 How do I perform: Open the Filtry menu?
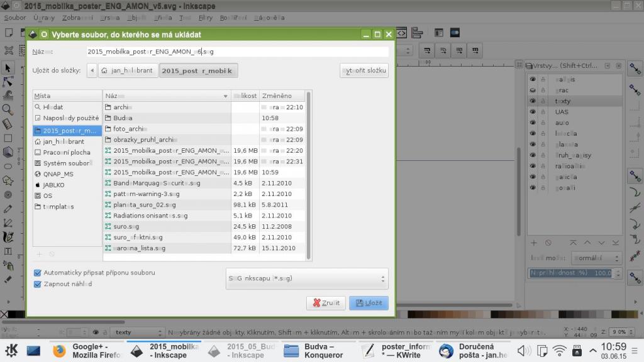pyautogui.click(x=206, y=18)
